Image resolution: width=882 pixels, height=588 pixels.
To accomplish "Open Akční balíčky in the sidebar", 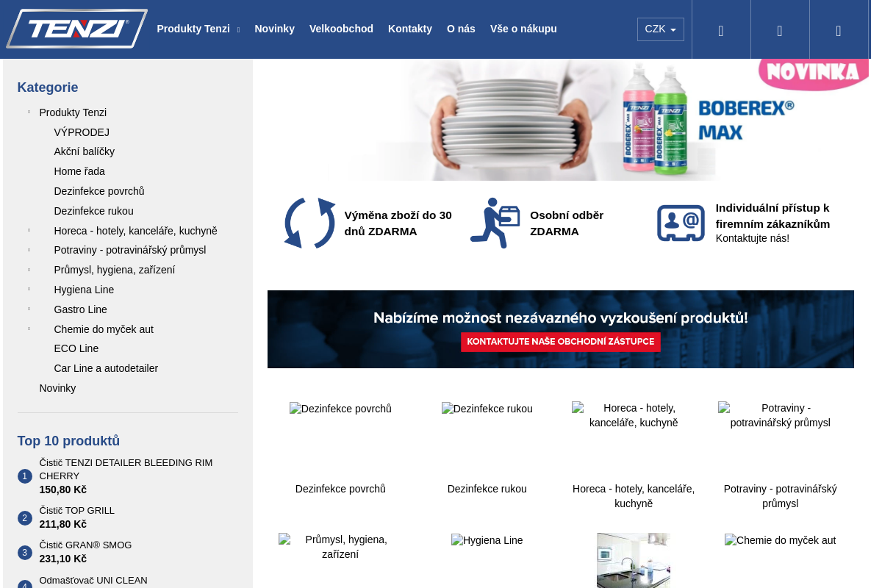I will pos(85,151).
